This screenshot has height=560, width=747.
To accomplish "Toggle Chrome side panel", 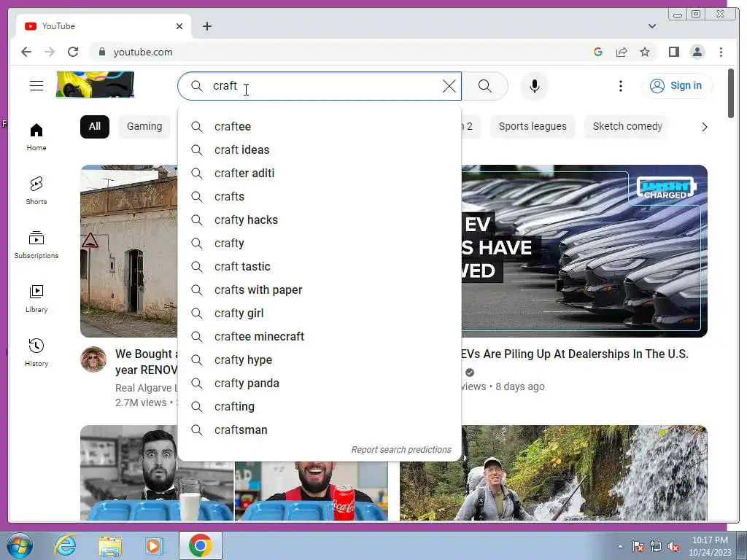I will (x=673, y=52).
